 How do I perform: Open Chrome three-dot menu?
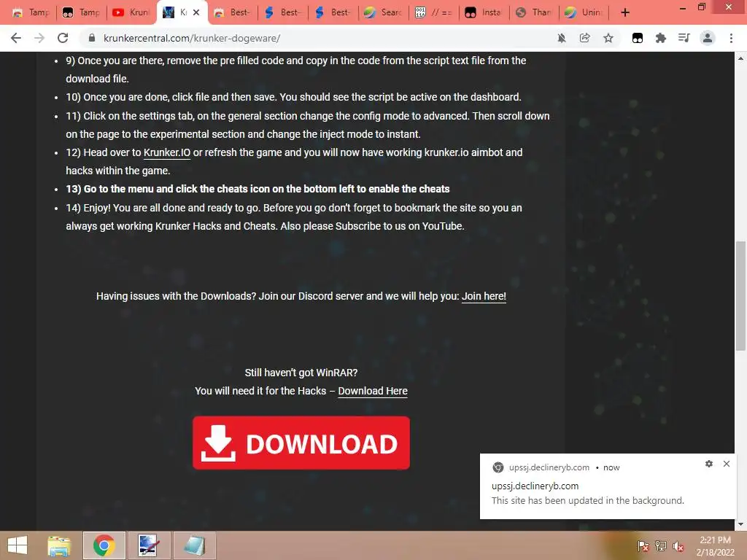pos(731,38)
